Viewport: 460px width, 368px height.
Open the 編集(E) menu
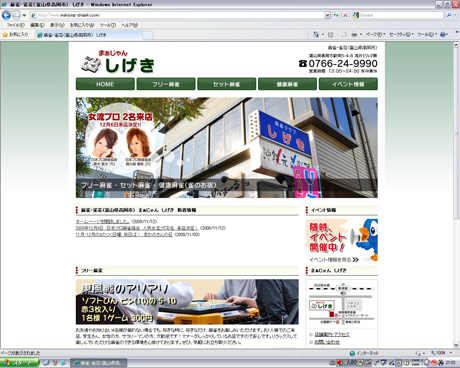37,25
